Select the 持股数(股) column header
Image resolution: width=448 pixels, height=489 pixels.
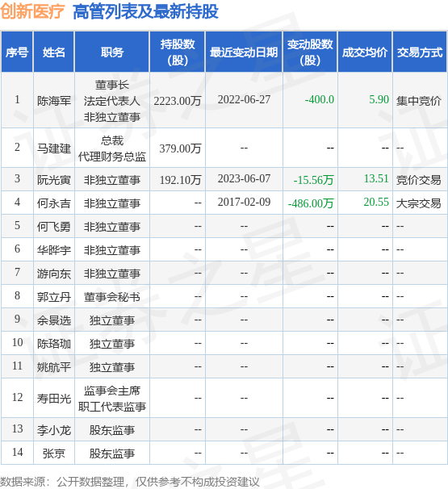(x=178, y=52)
